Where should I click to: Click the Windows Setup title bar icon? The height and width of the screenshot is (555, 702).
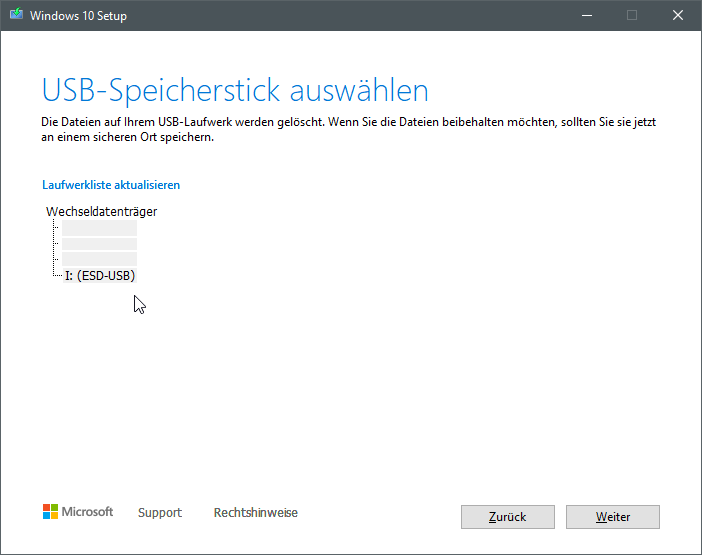coord(15,16)
